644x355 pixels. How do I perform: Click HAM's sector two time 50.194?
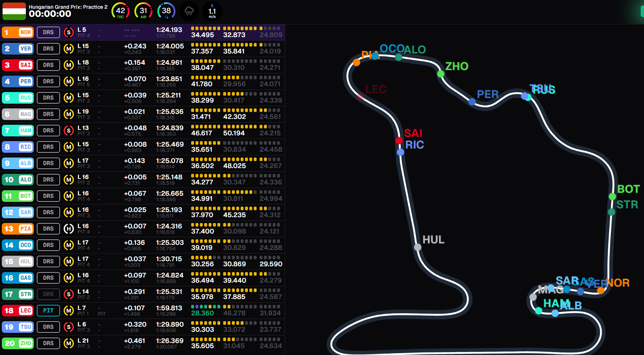point(234,133)
